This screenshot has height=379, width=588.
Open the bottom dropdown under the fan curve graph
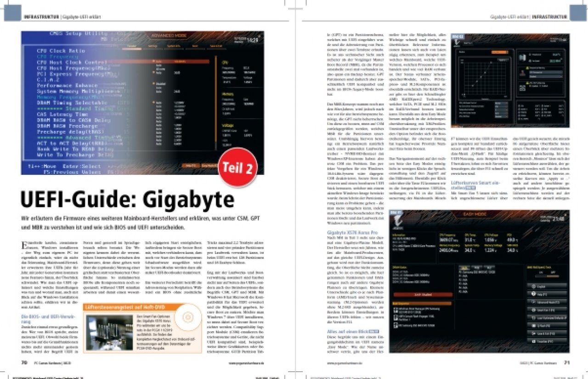point(502,116)
